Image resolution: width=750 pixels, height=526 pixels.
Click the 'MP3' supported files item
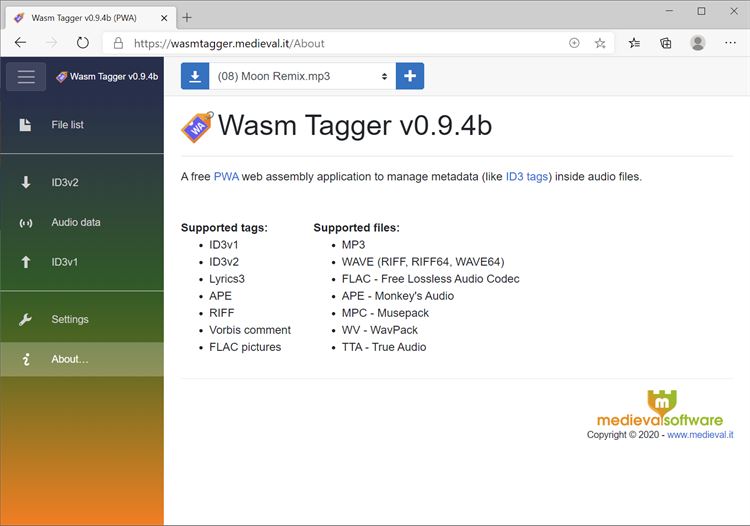pos(353,245)
